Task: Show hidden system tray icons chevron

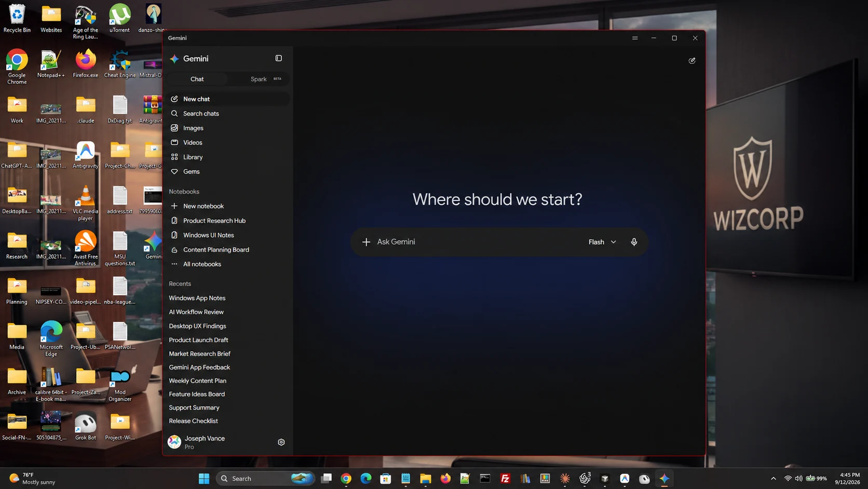Action: tap(774, 479)
